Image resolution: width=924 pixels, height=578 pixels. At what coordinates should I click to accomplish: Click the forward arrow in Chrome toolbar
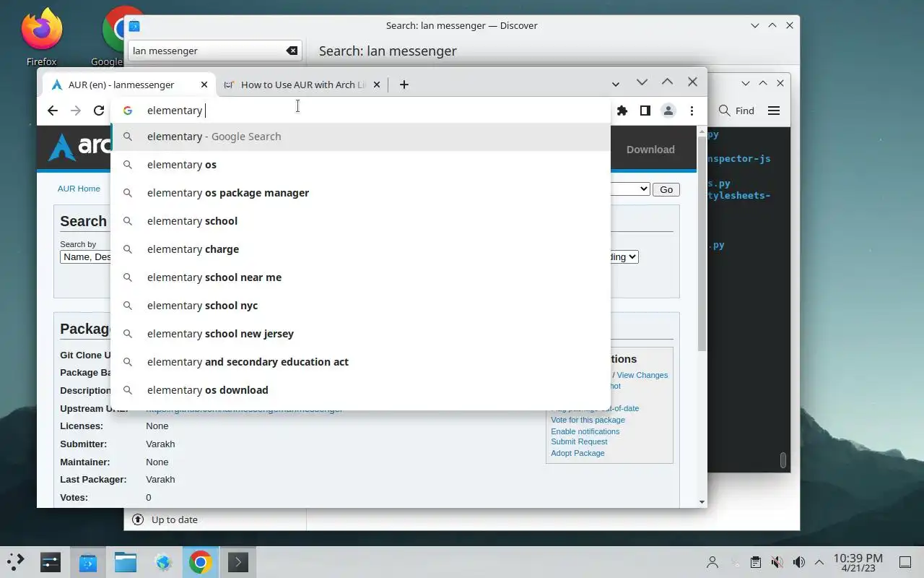click(76, 111)
